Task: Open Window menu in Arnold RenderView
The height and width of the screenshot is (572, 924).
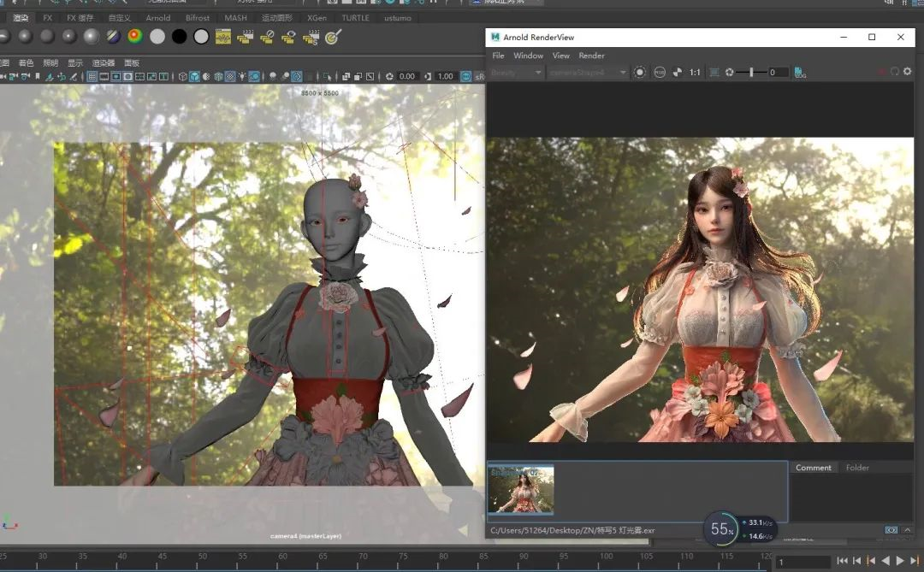Action: point(529,56)
